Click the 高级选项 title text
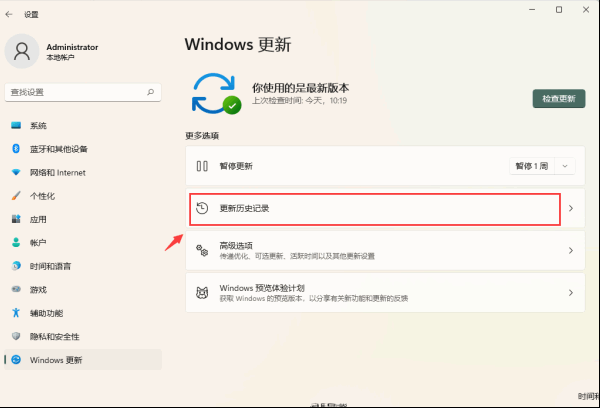Screen dimensions: 600x408 tap(236, 246)
